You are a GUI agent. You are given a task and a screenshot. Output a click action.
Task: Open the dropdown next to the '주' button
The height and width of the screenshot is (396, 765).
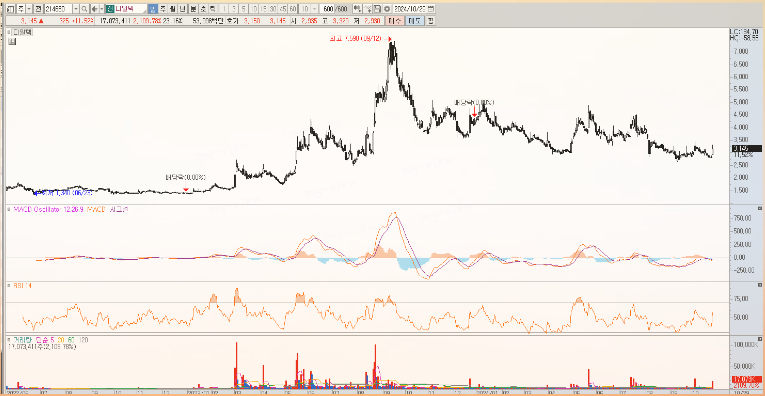29,9
